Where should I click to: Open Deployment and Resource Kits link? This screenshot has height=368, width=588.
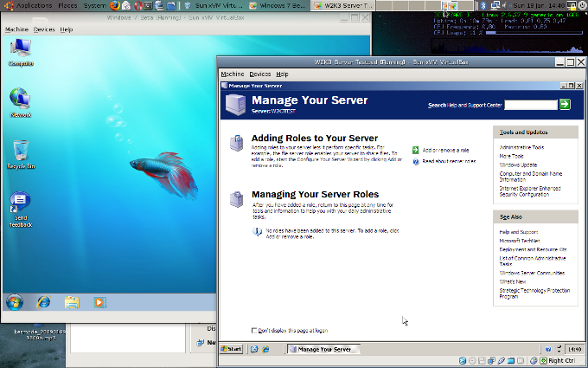point(533,249)
